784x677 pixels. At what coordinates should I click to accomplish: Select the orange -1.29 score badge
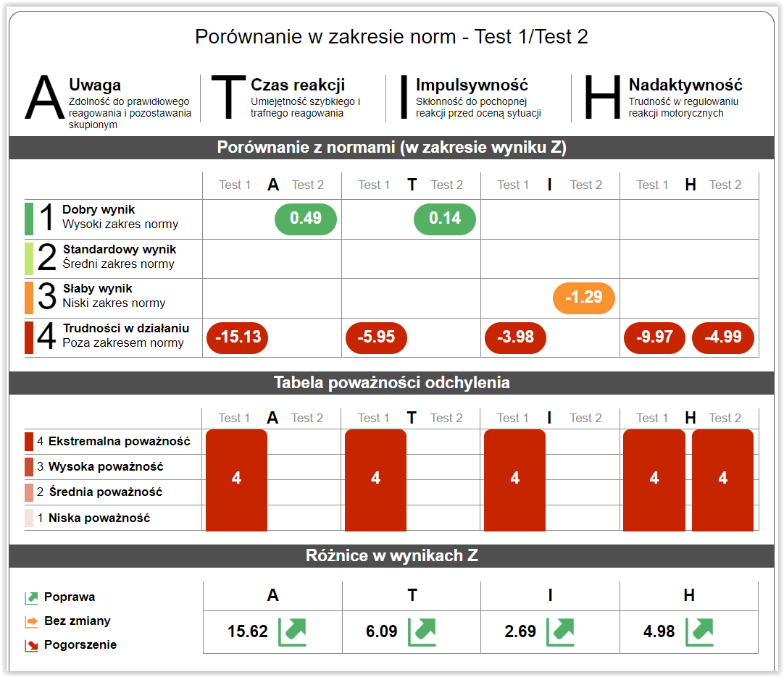pyautogui.click(x=583, y=298)
